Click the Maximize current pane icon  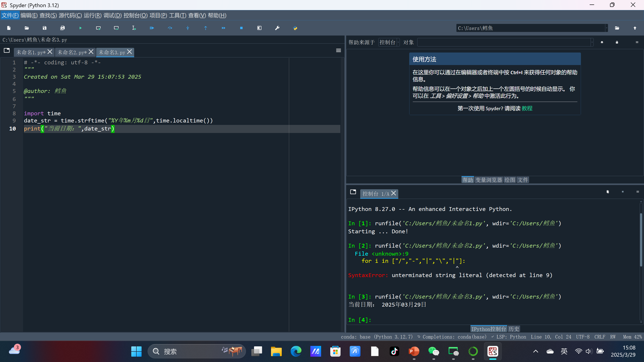pyautogui.click(x=259, y=28)
